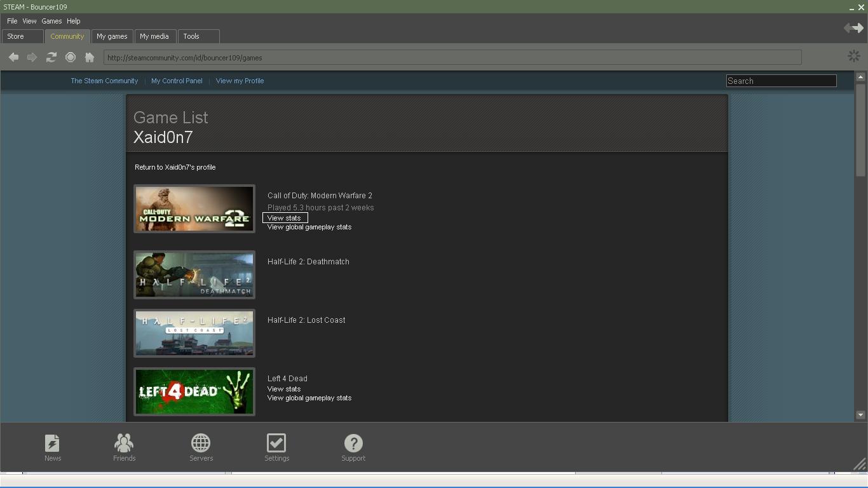Stop page loading with the stop icon

tap(71, 57)
